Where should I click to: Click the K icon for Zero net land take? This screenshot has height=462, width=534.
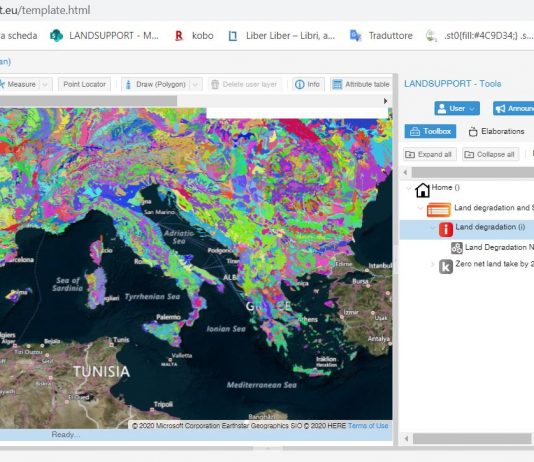tap(446, 266)
